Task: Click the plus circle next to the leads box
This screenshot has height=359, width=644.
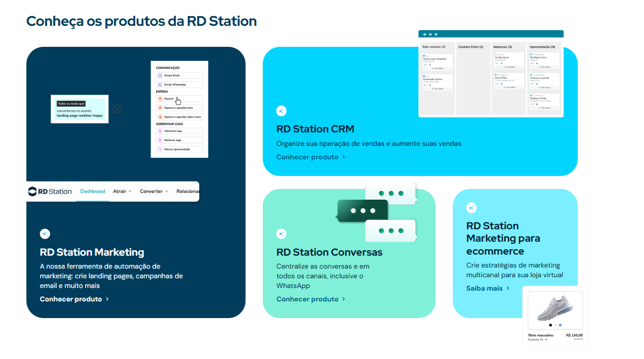Action: [x=117, y=109]
